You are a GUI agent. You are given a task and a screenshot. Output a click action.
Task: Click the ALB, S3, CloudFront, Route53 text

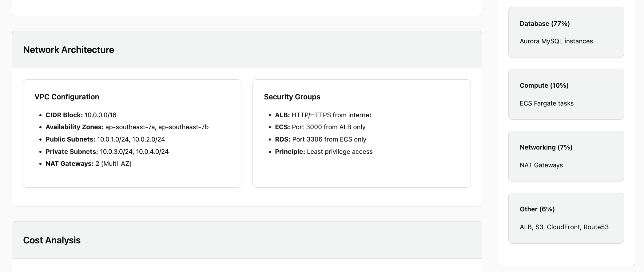(564, 227)
